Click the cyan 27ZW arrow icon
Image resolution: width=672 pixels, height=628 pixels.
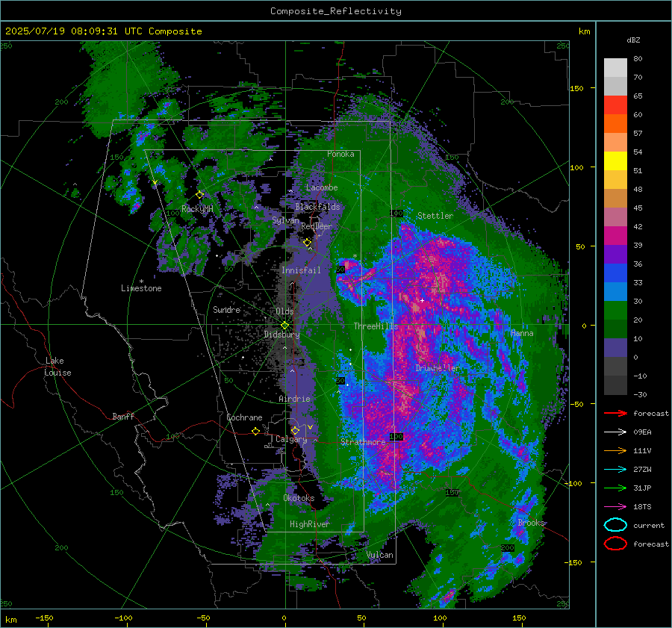615,469
